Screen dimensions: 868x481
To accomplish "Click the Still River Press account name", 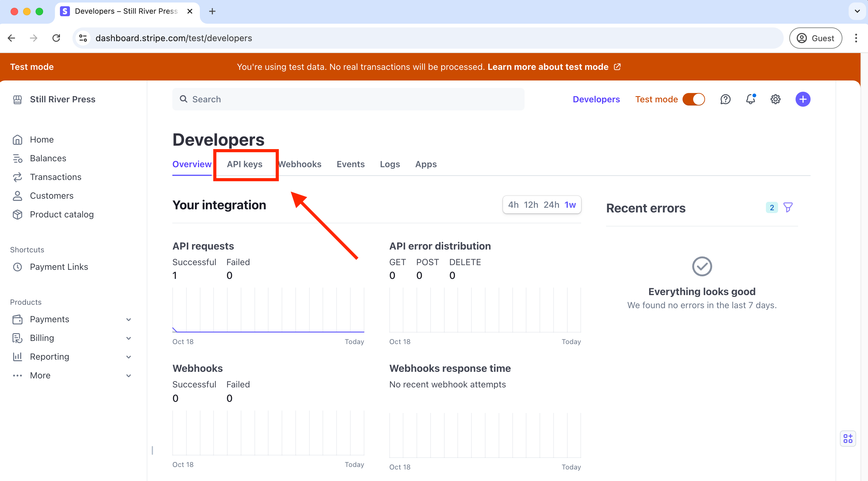I will 63,99.
